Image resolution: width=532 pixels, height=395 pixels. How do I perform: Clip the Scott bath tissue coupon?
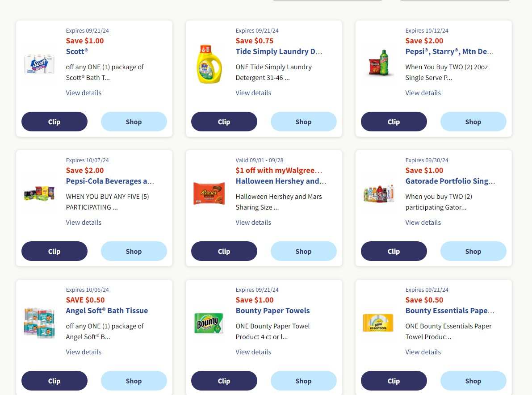click(x=54, y=122)
